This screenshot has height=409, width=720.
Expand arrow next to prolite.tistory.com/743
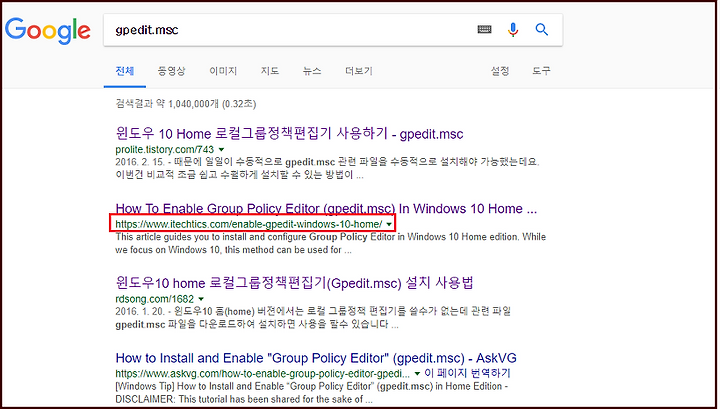221,150
